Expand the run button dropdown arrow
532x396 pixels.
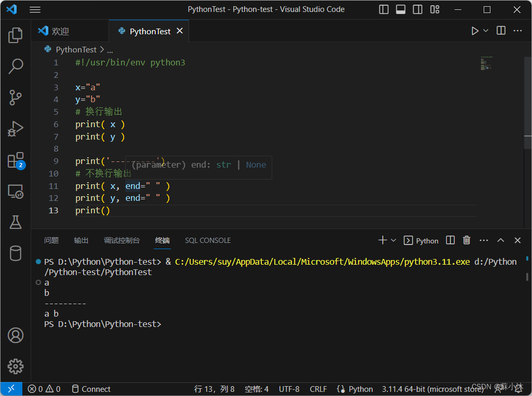pos(486,31)
